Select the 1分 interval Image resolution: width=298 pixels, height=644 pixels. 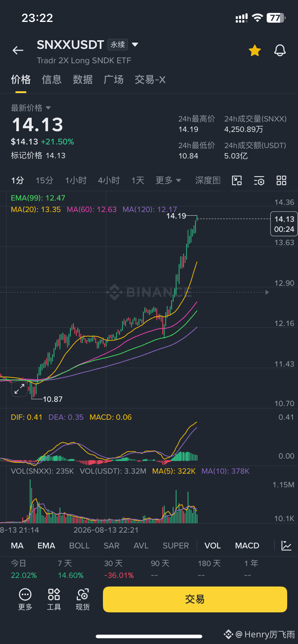tap(17, 180)
